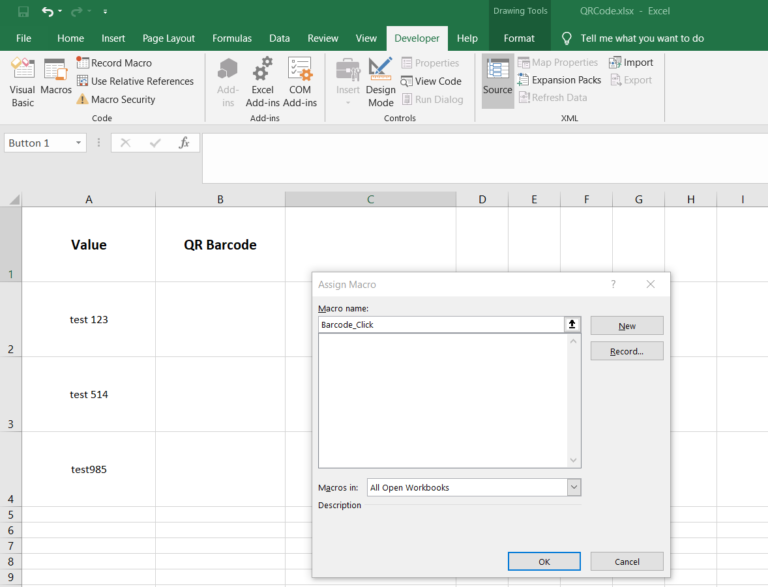Open Customize Quick Access Toolbar dropdown
Viewport: 768px width, 587px height.
[x=105, y=12]
